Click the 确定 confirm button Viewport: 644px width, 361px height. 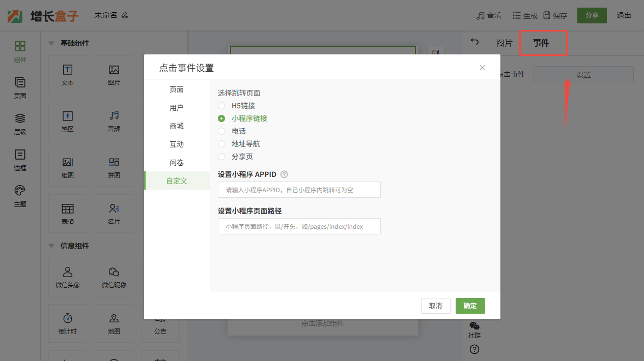pyautogui.click(x=470, y=306)
